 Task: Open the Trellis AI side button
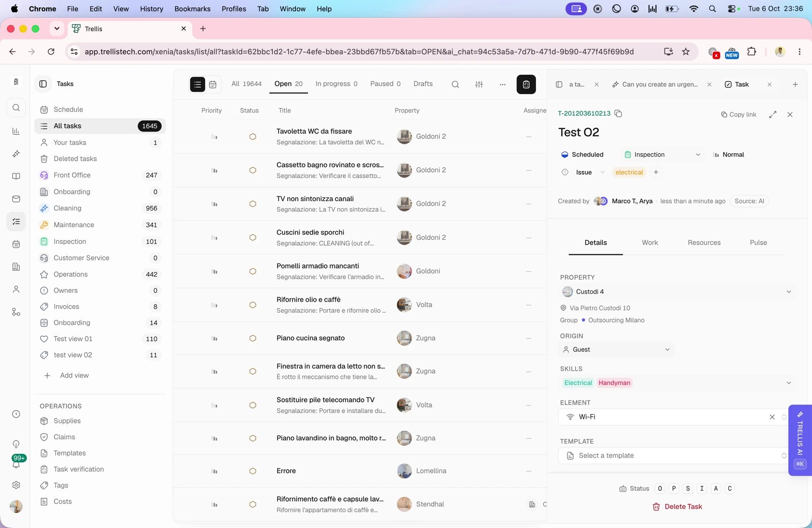pyautogui.click(x=800, y=440)
